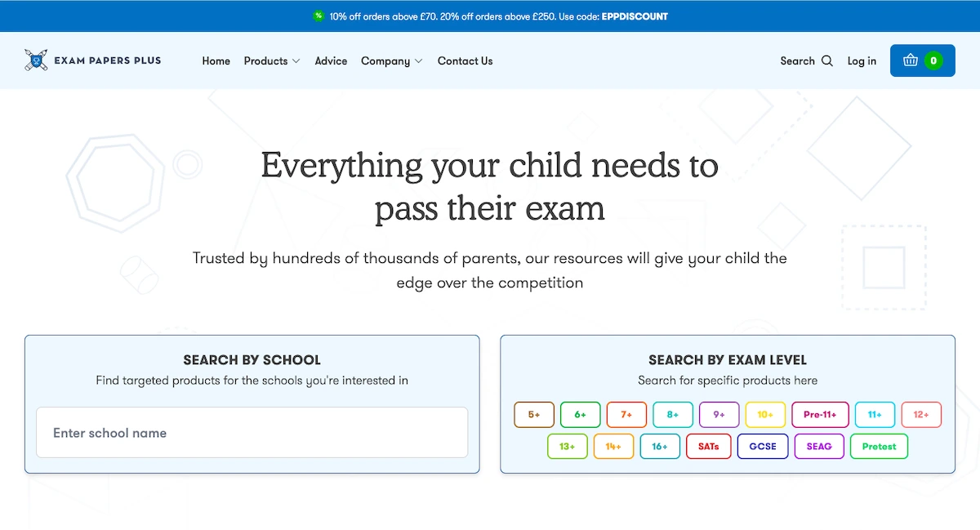980x530 pixels.
Task: Click the search magnifying glass icon
Action: [827, 61]
